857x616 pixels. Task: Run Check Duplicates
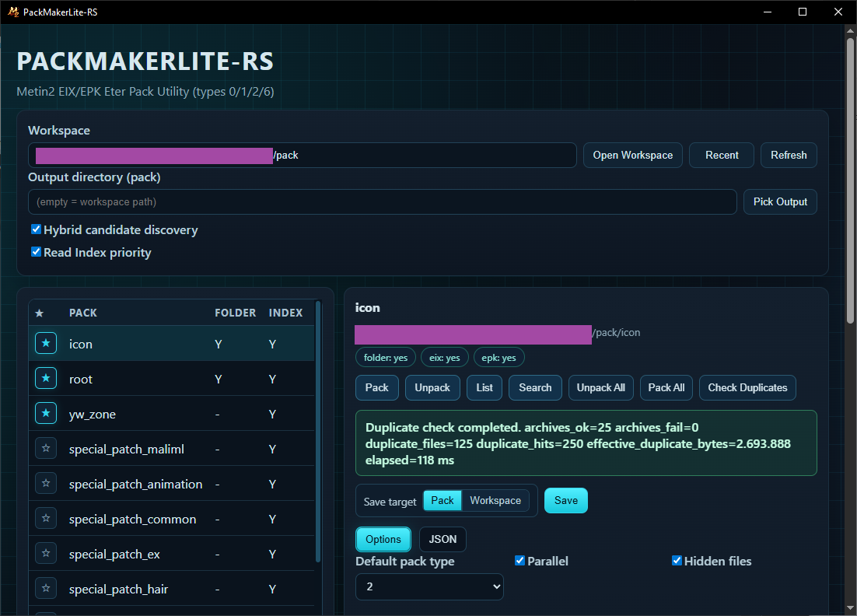(x=747, y=387)
